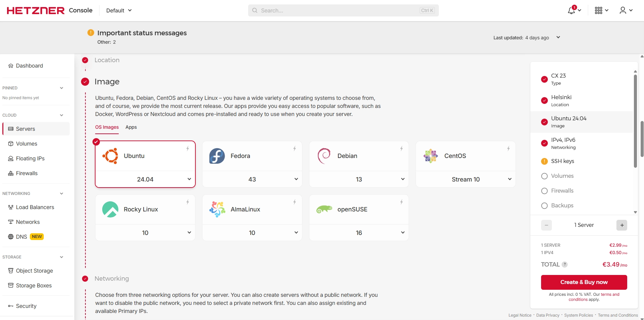644x320 pixels.
Task: Click the Fedora logo icon
Action: (217, 156)
